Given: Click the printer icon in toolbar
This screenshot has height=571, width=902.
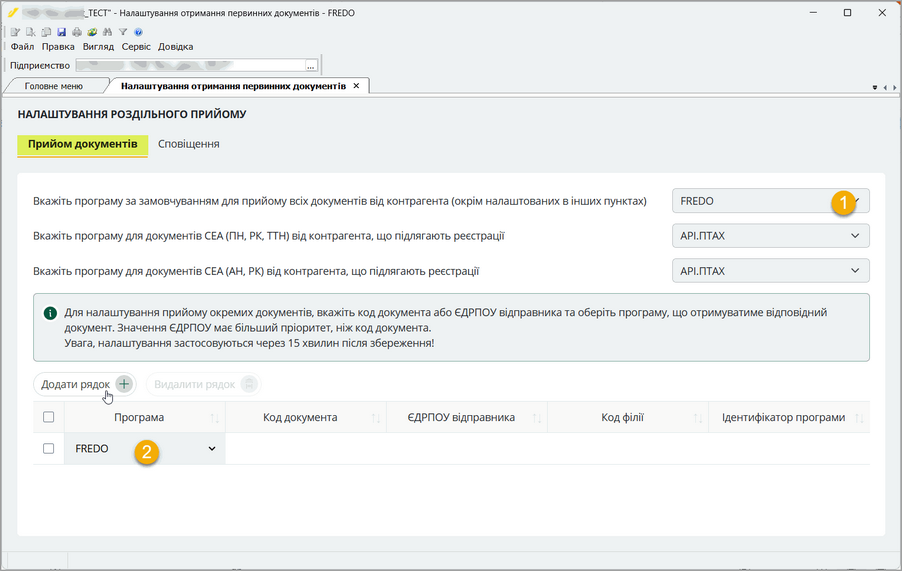Looking at the screenshot, I should coord(77,32).
